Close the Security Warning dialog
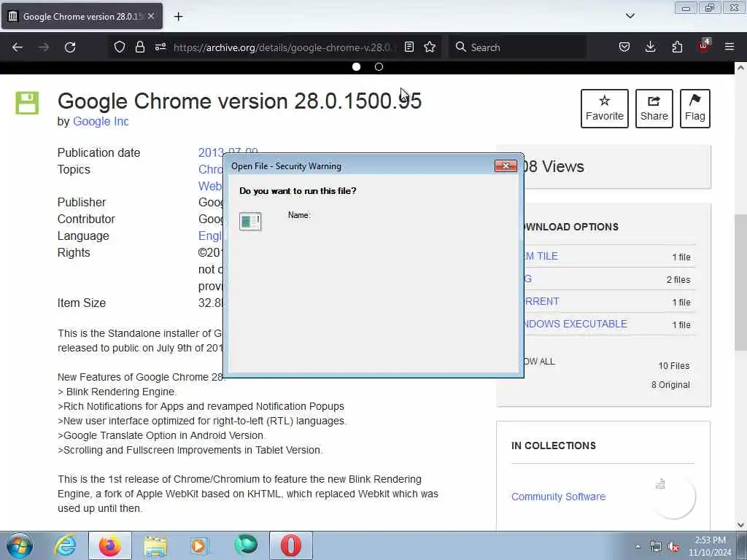Image resolution: width=747 pixels, height=560 pixels. (506, 166)
